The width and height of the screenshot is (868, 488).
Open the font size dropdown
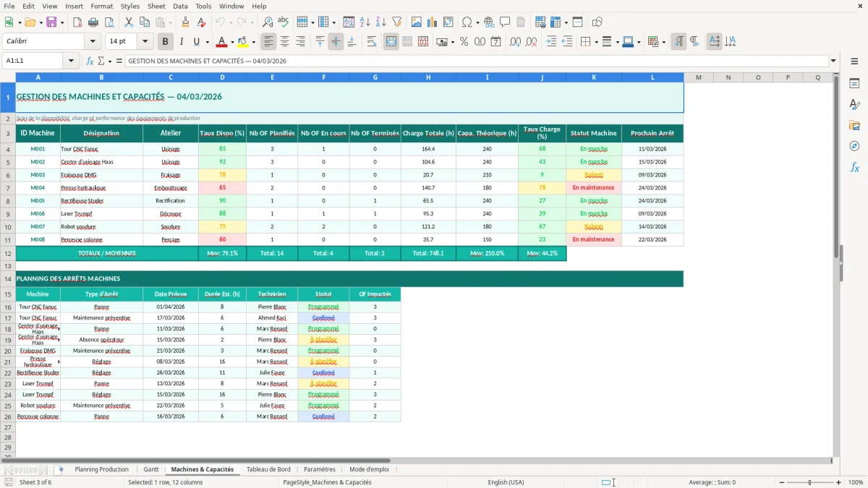coord(145,42)
